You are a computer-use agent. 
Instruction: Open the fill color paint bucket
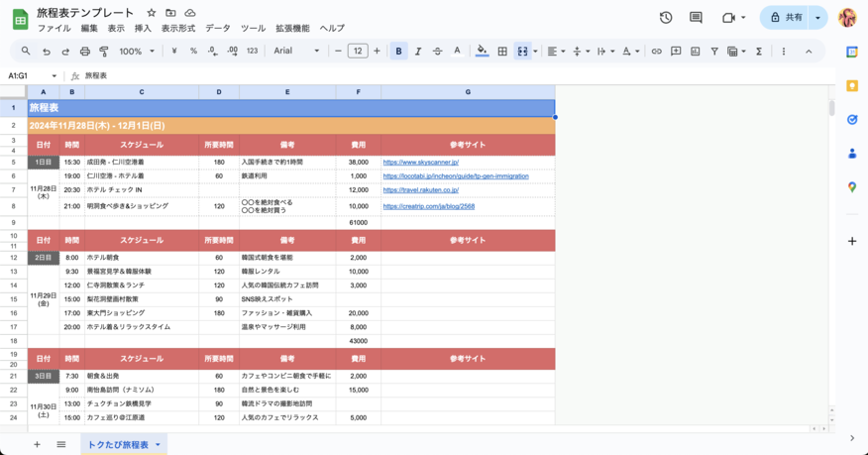[482, 52]
